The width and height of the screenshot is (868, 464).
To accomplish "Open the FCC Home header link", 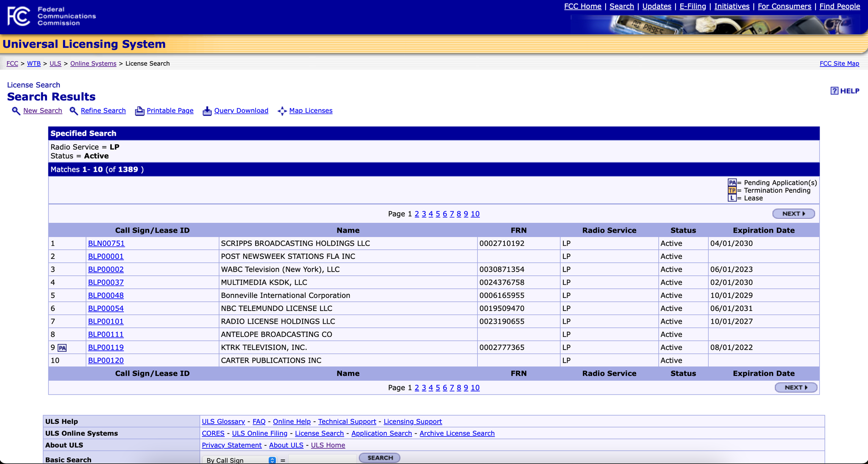I will 583,6.
